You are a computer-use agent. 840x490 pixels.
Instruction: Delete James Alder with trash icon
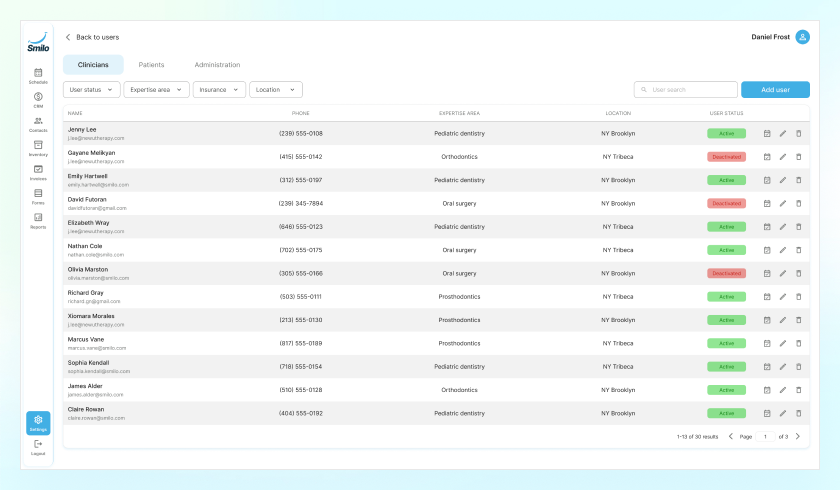[798, 390]
